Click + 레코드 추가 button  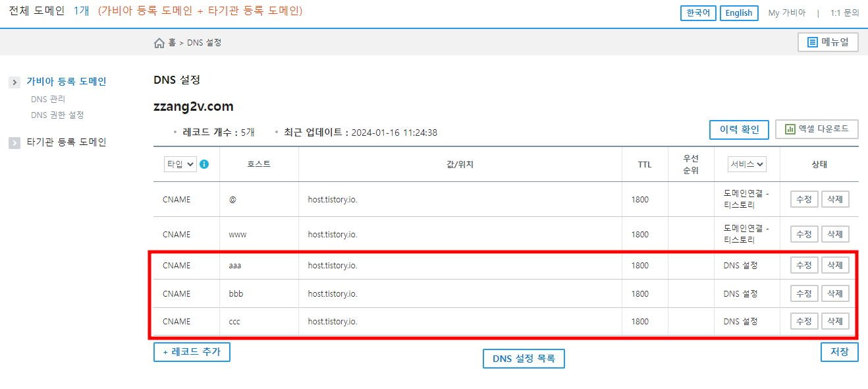point(192,352)
